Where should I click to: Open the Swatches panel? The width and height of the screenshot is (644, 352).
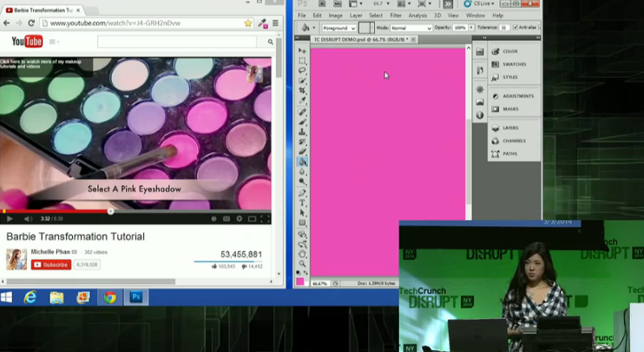(514, 64)
